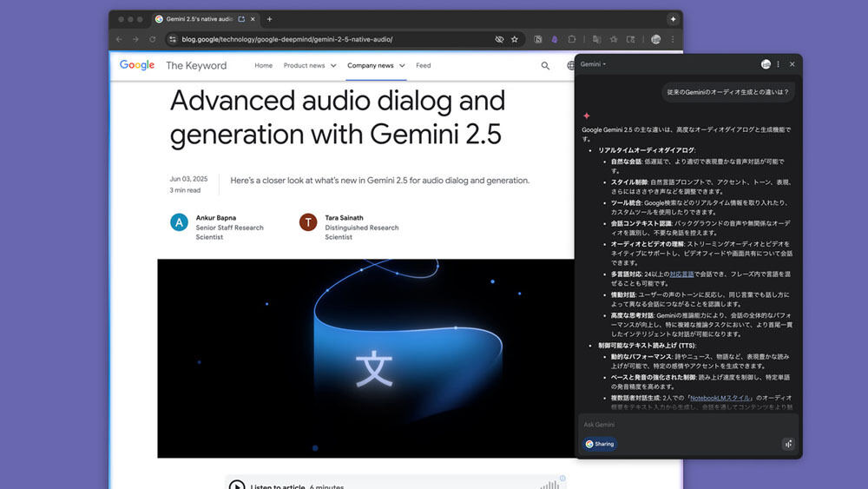Click the Jun 03, 2025 date text
Viewport: 868px width, 489px height.
click(188, 179)
